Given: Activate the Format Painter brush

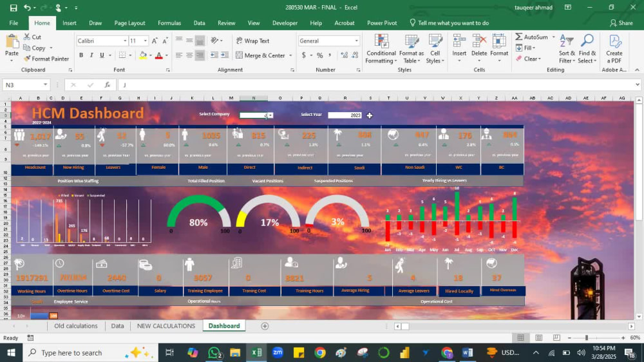Looking at the screenshot, I should (46, 59).
